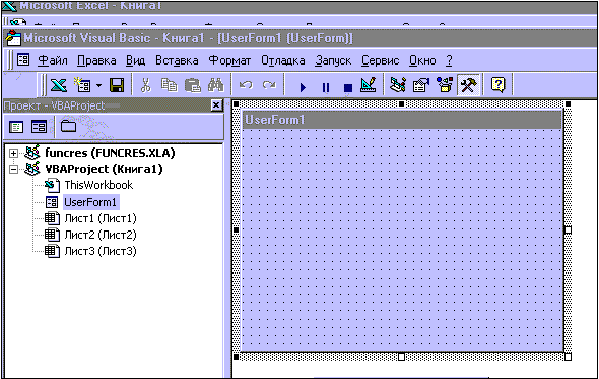This screenshot has width=599, height=379.
Task: Expand the funcres (FUNCRES.XLA) node
Action: [13, 153]
